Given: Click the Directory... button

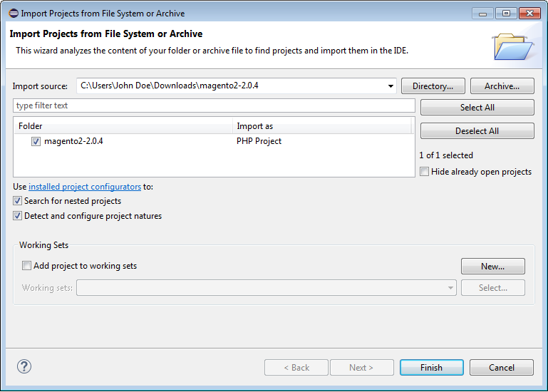Looking at the screenshot, I should pyautogui.click(x=433, y=86).
